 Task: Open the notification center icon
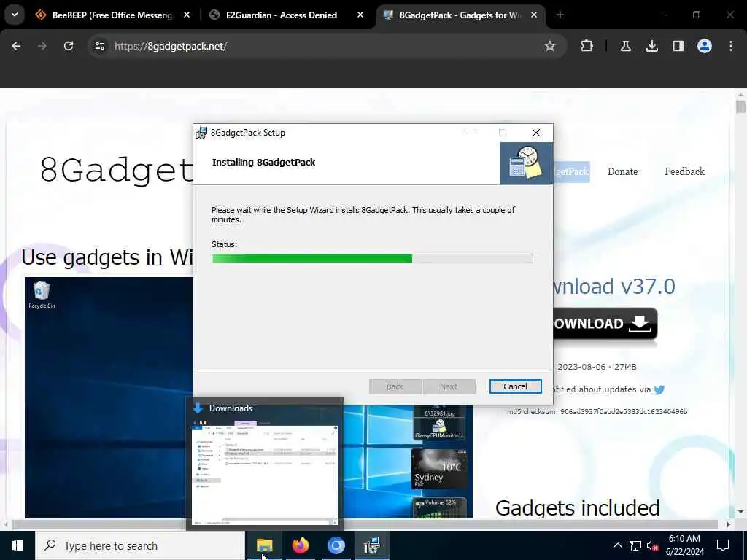point(723,545)
